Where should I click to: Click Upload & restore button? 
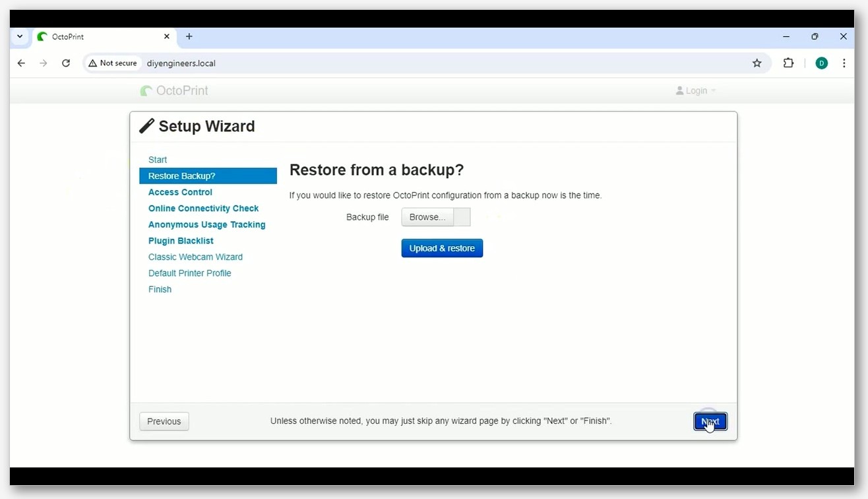pyautogui.click(x=442, y=248)
